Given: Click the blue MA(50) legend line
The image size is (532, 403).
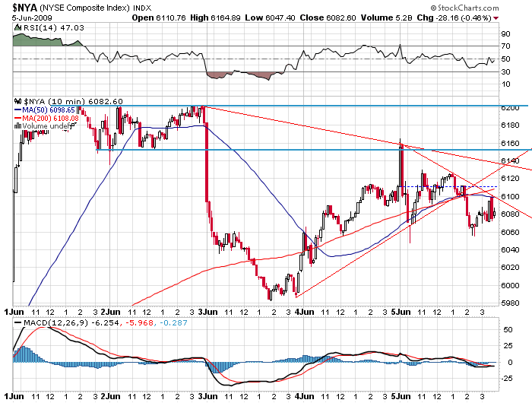Looking at the screenshot, I should (x=18, y=110).
